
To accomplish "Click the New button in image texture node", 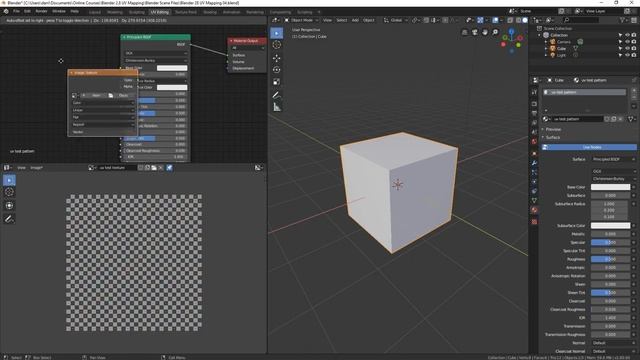I will [x=93, y=96].
